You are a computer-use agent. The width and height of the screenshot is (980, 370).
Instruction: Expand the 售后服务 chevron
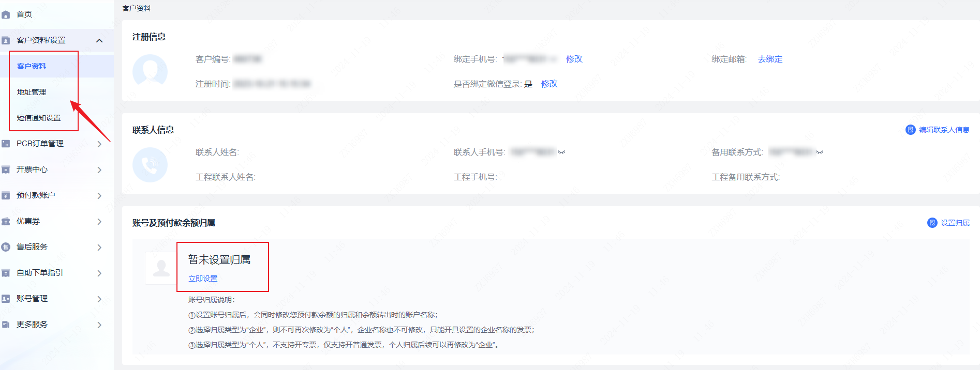(99, 247)
